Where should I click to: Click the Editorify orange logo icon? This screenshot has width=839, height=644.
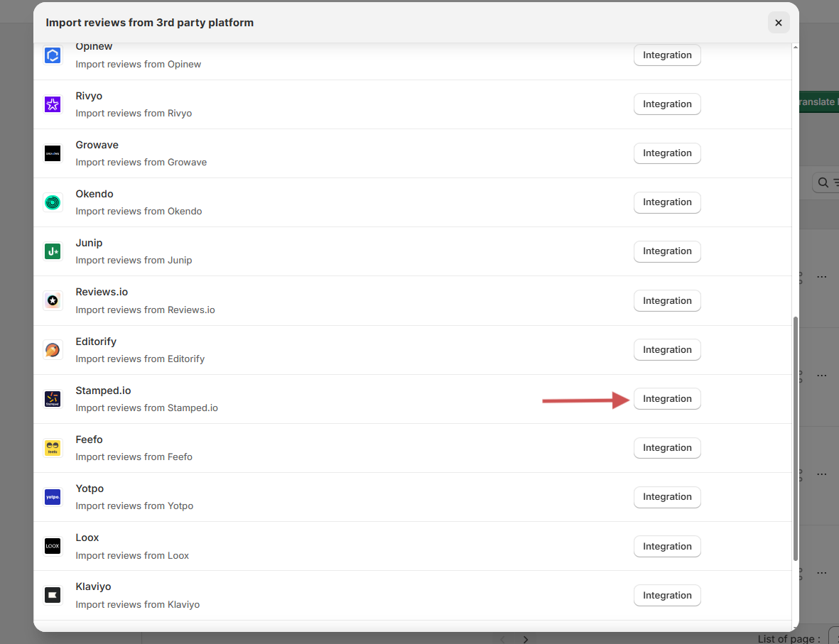(x=53, y=350)
